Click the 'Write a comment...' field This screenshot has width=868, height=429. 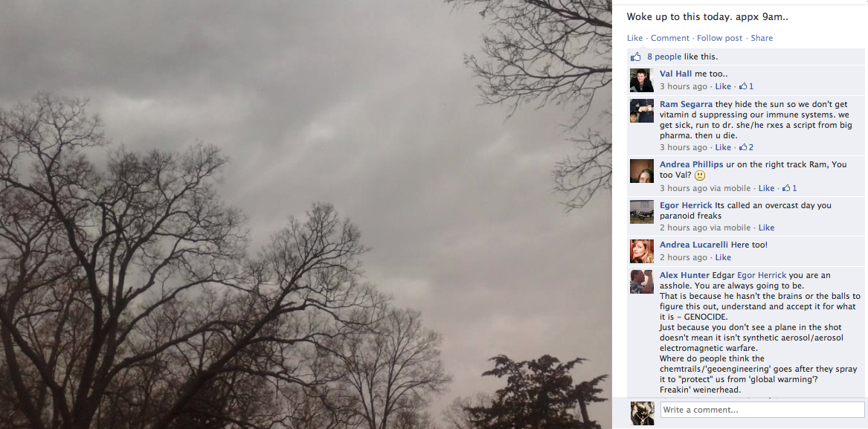pyautogui.click(x=762, y=410)
